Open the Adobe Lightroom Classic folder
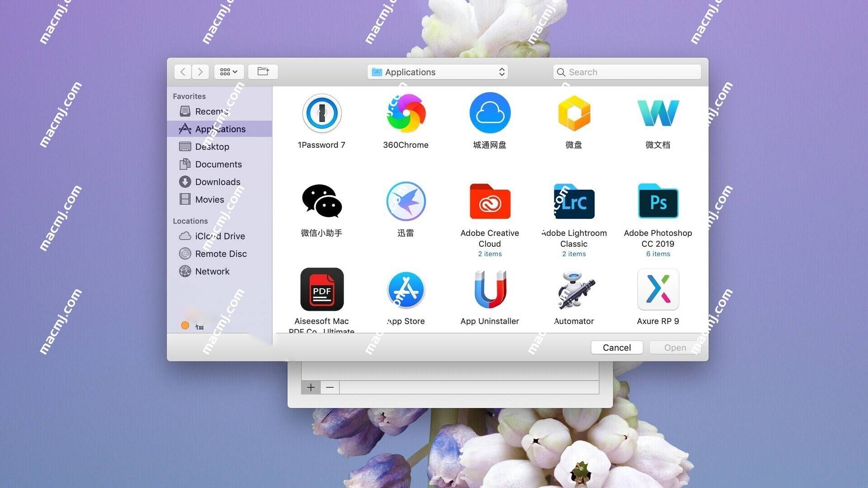868x488 pixels. 574,201
